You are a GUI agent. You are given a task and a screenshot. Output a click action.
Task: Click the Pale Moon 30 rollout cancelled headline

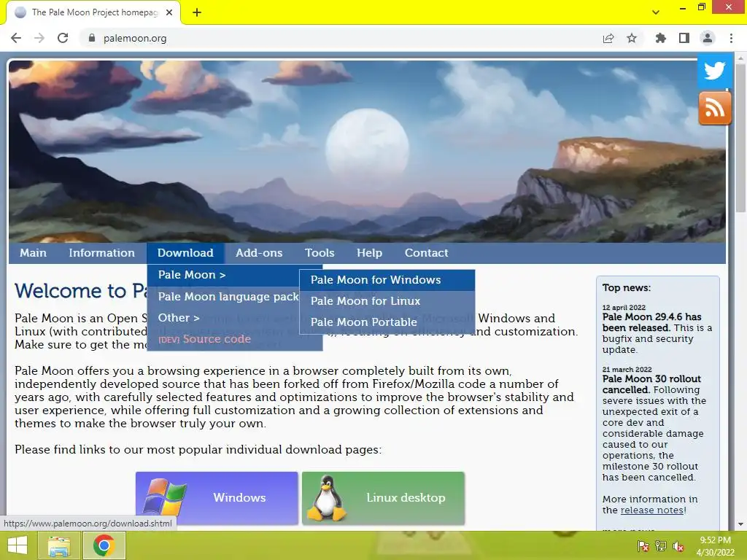pyautogui.click(x=651, y=384)
